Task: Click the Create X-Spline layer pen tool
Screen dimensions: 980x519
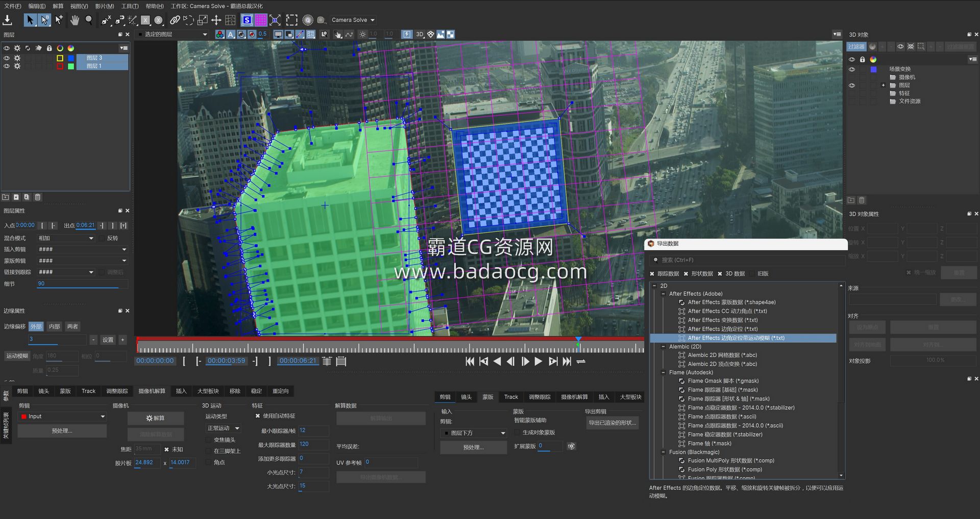Action: [106, 20]
